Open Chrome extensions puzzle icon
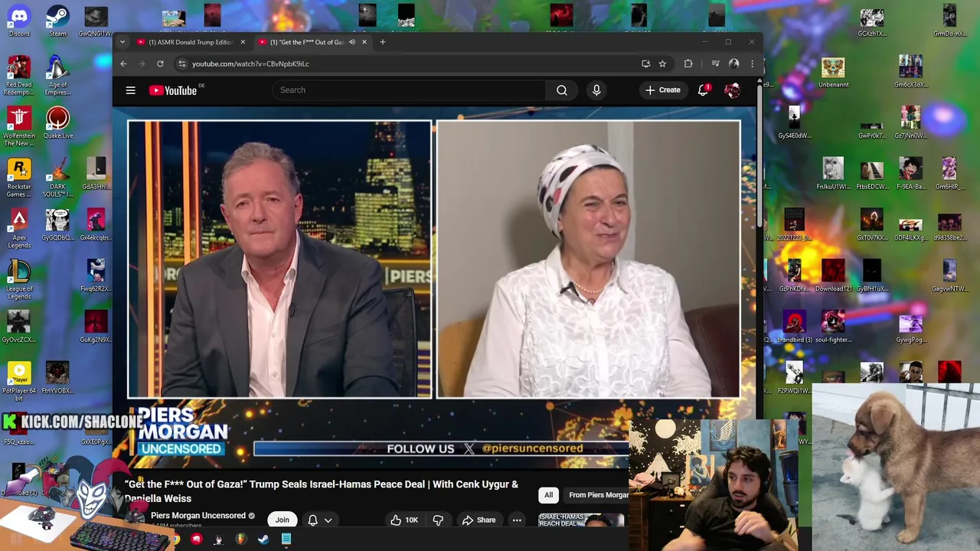Screen dimensions: 980x551 (x=688, y=64)
